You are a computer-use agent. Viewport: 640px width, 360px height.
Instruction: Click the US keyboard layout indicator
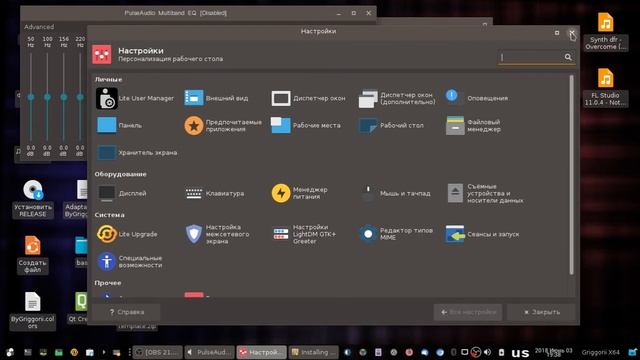tap(520, 353)
